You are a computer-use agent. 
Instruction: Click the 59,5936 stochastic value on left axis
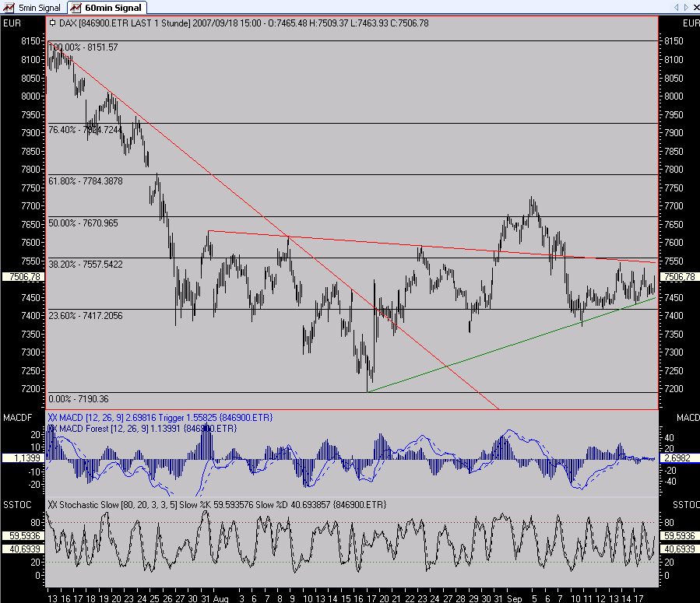(x=23, y=535)
